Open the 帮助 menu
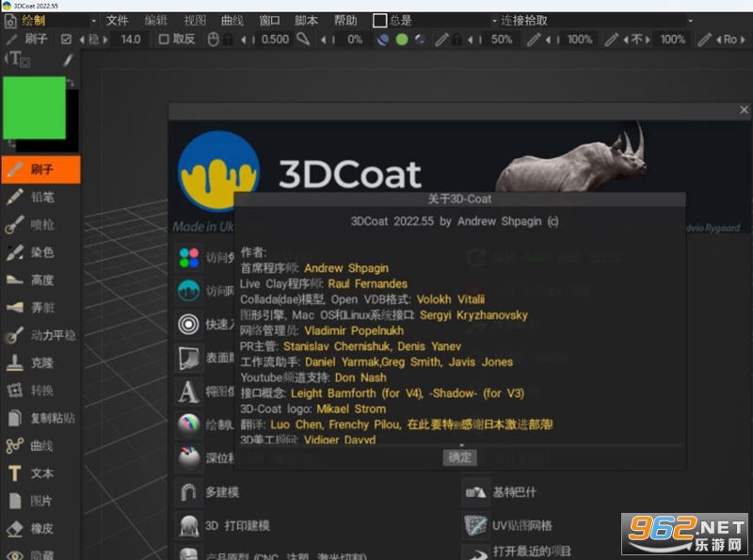Image resolution: width=753 pixels, height=560 pixels. (x=345, y=21)
